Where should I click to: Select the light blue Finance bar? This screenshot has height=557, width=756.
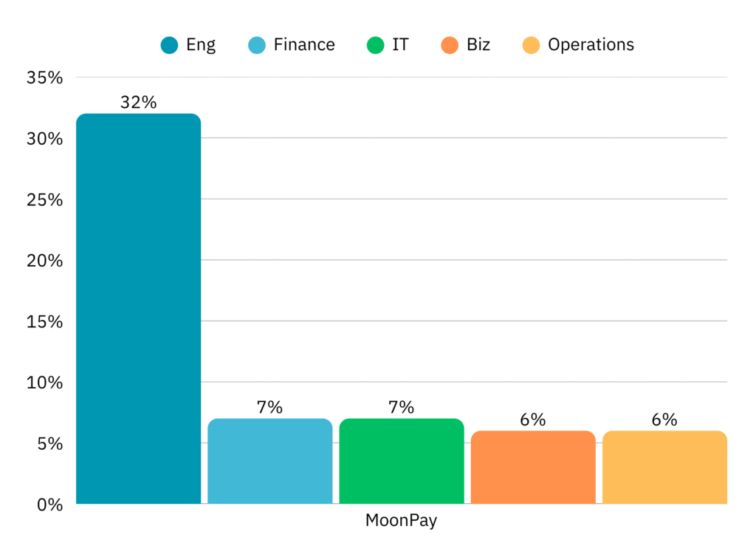coord(270,462)
